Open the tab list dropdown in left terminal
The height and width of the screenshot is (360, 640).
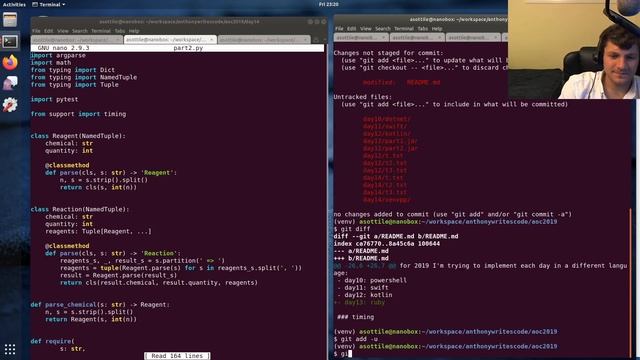324,40
